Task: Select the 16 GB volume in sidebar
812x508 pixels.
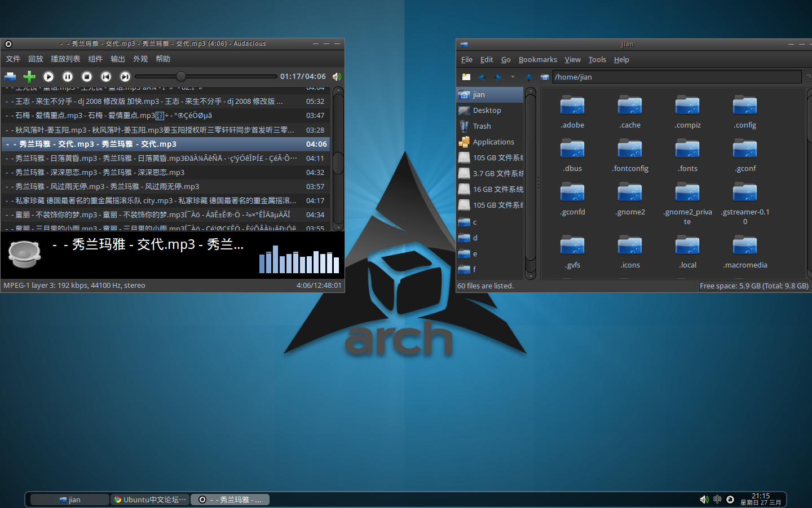Action: (489, 190)
